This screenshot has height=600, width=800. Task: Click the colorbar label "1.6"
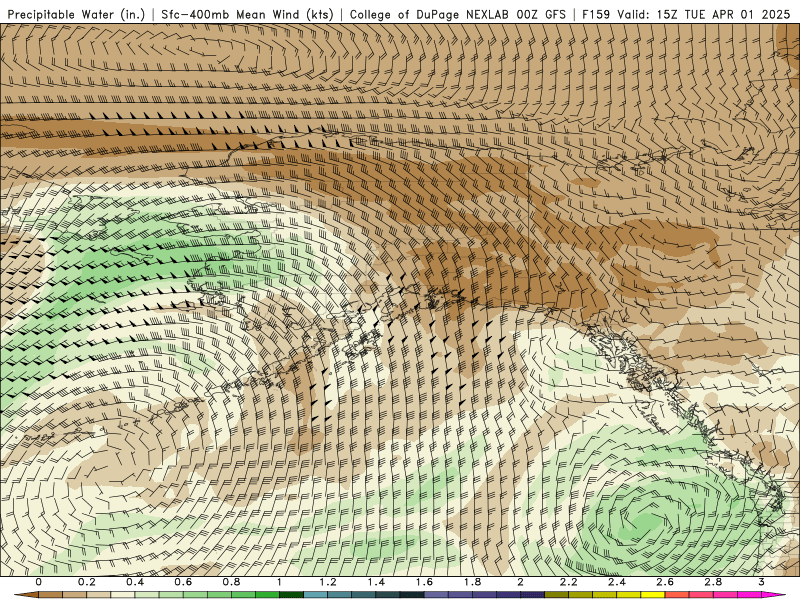424,582
